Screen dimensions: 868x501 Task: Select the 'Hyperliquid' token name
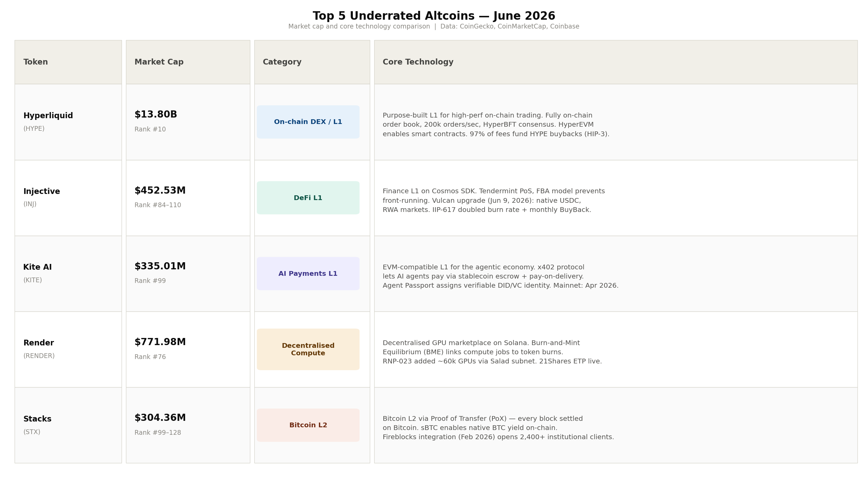(48, 115)
